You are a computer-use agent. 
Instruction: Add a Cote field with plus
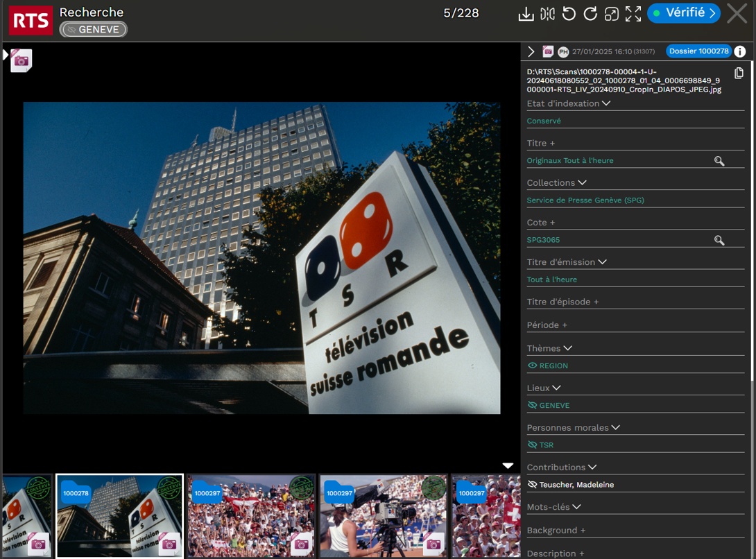(552, 223)
